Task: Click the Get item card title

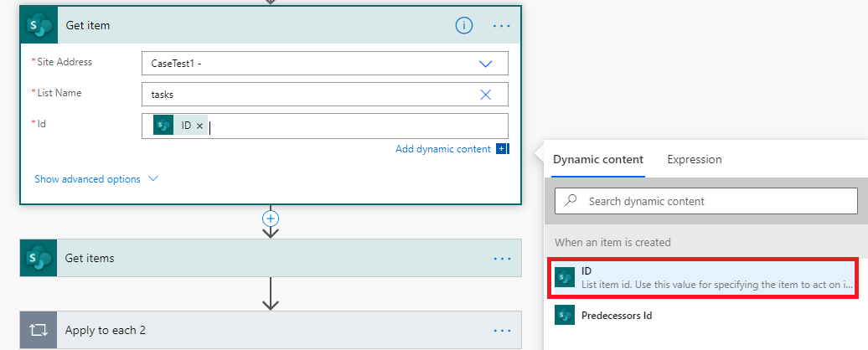Action: [x=87, y=25]
